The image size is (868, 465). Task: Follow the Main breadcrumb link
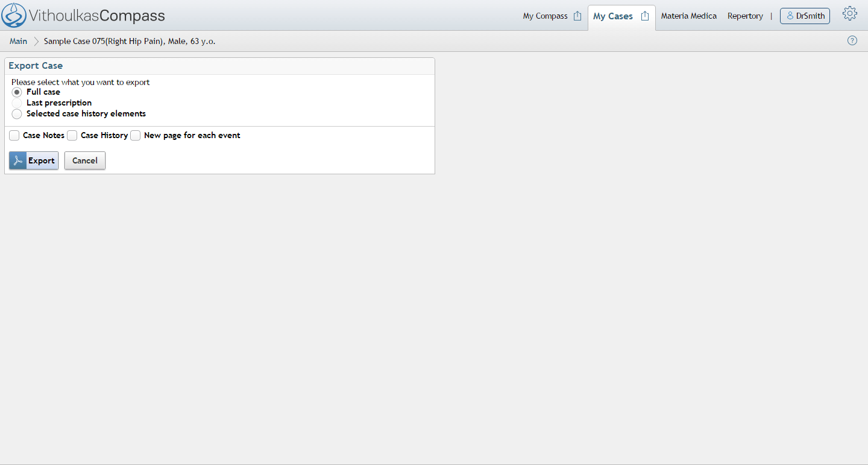[x=18, y=41]
